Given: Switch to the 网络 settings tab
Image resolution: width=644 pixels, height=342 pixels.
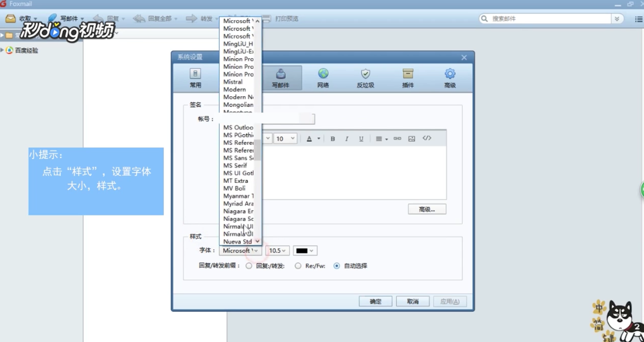Looking at the screenshot, I should click(x=323, y=78).
